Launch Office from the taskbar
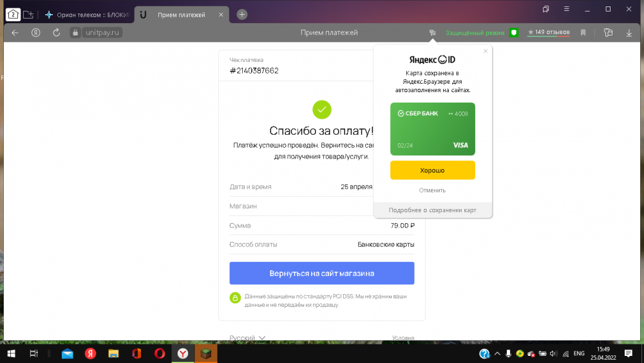 [x=137, y=353]
